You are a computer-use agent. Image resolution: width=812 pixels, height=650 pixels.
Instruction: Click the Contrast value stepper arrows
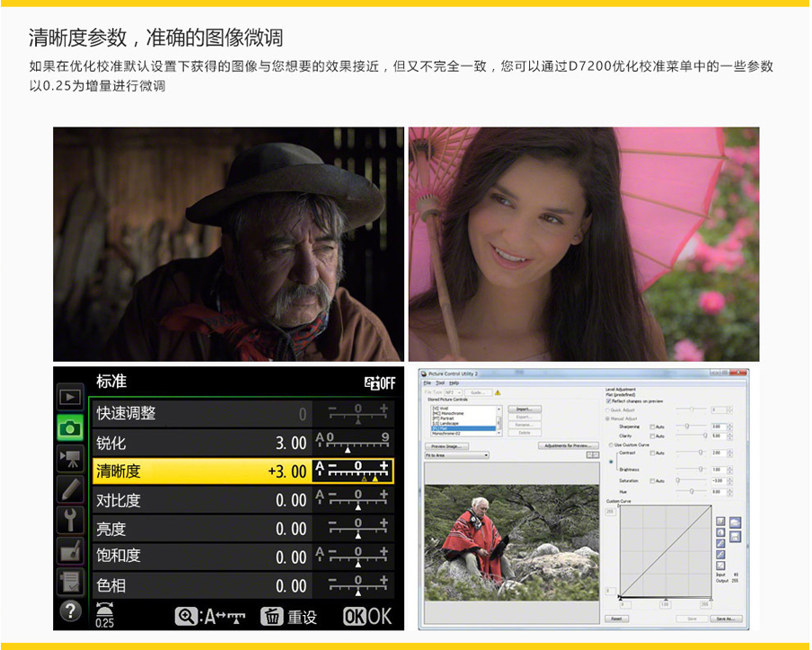[x=729, y=452]
